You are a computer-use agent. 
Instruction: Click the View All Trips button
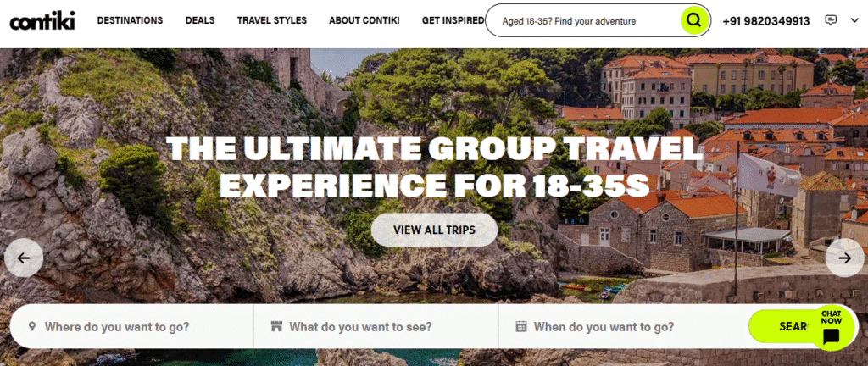click(x=434, y=230)
